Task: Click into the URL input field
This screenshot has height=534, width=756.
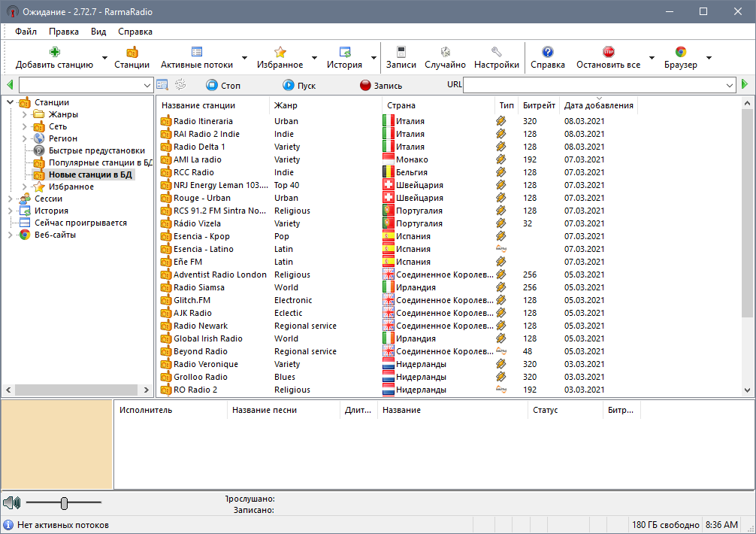Action: 594,86
